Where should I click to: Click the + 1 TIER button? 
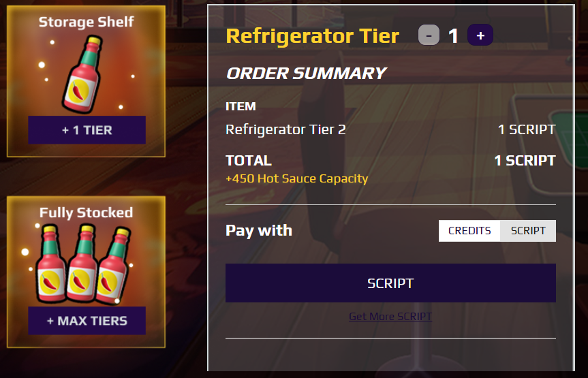[x=87, y=130]
